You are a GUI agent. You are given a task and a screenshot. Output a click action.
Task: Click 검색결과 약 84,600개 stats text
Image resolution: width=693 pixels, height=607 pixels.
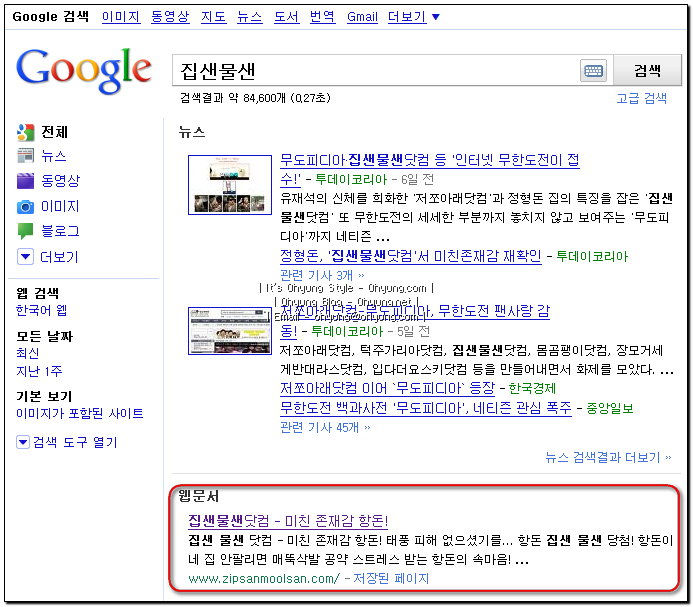tap(255, 98)
